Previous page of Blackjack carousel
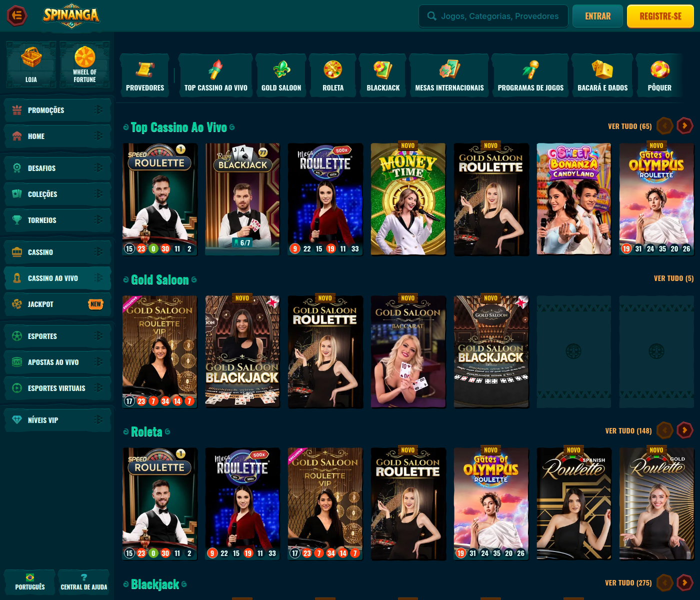This screenshot has width=700, height=600. coord(664,582)
